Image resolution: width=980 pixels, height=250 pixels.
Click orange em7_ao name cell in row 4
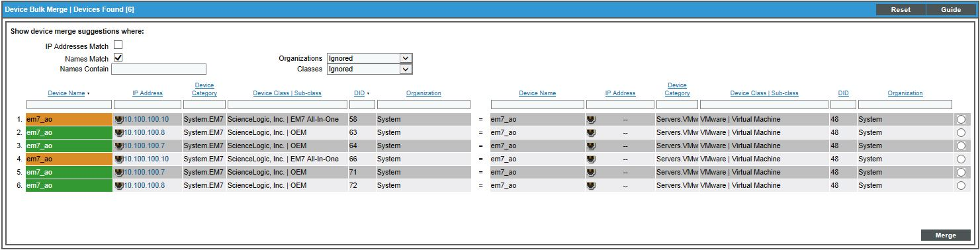click(x=69, y=159)
